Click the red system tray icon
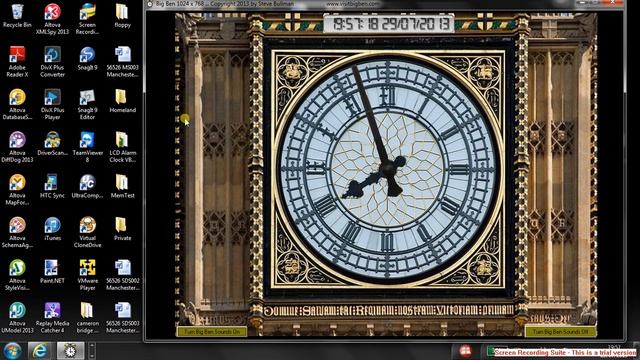 click(x=464, y=351)
